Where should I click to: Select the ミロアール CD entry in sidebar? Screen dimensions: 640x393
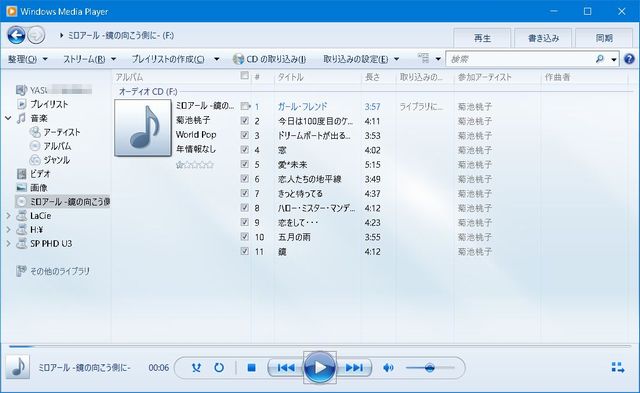click(63, 201)
